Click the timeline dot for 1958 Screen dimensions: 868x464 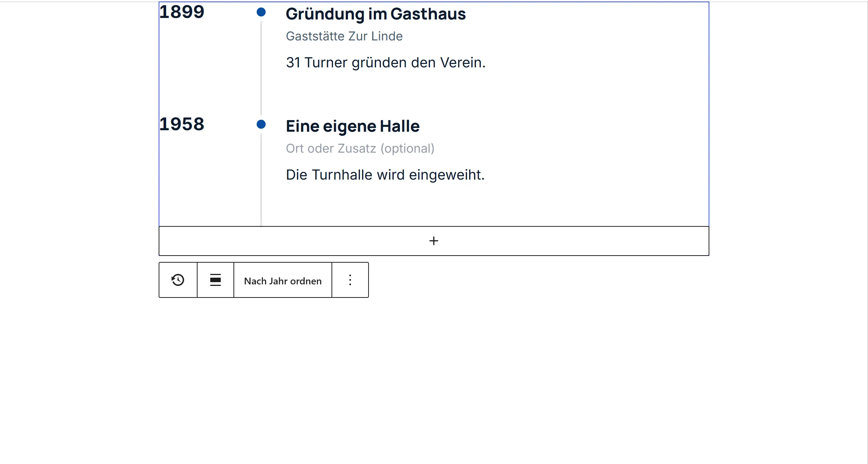(x=261, y=124)
